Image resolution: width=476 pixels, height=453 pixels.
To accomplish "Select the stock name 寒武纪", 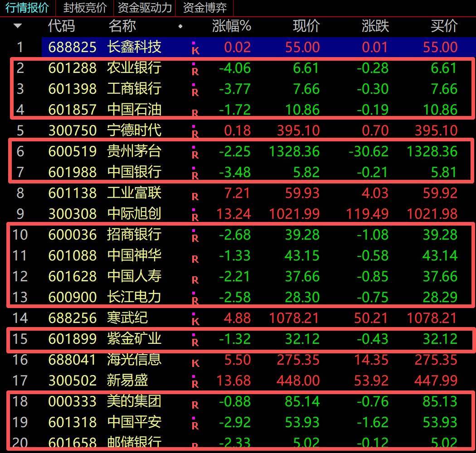I will [127, 318].
